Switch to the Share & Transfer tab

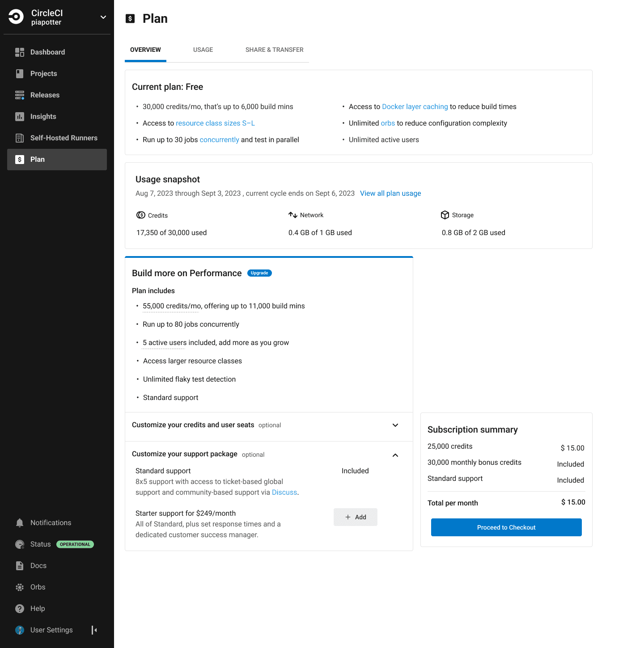tap(274, 50)
